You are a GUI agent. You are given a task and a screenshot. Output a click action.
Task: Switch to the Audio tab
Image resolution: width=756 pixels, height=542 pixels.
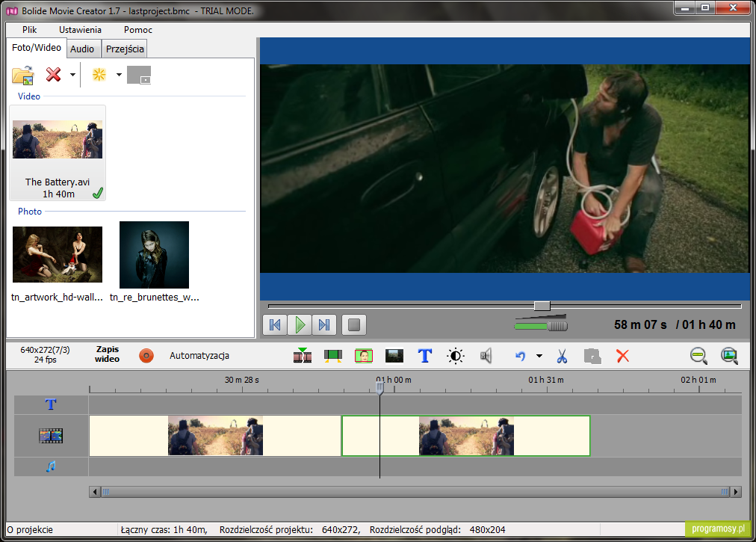(82, 49)
